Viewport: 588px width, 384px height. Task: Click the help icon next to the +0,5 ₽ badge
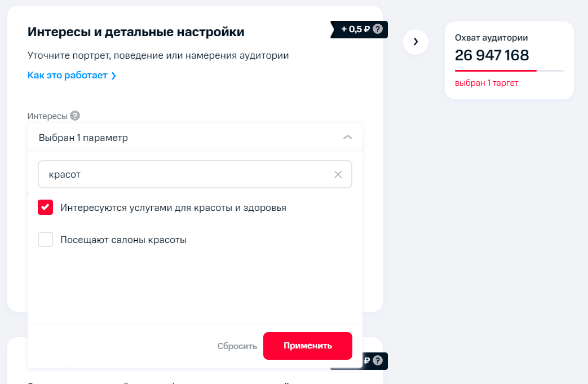coord(377,29)
